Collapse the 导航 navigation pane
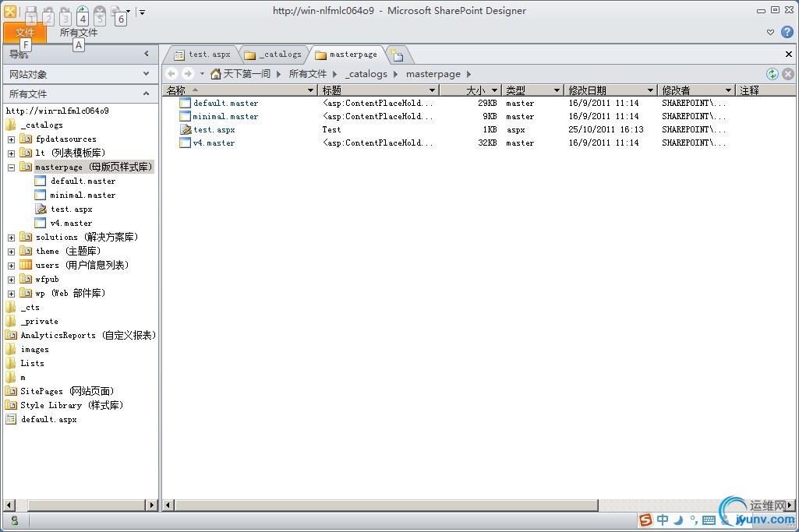799x532 pixels. (147, 54)
